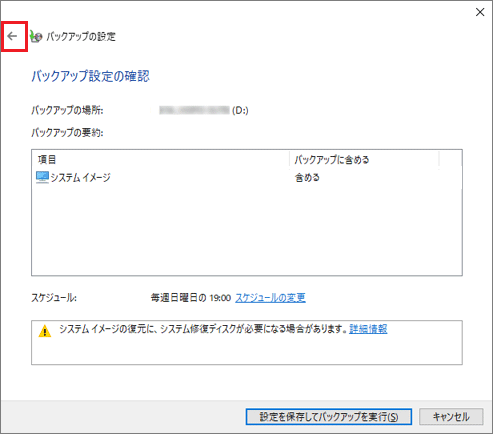
Task: Open 詳細情報 link
Action: tap(368, 329)
